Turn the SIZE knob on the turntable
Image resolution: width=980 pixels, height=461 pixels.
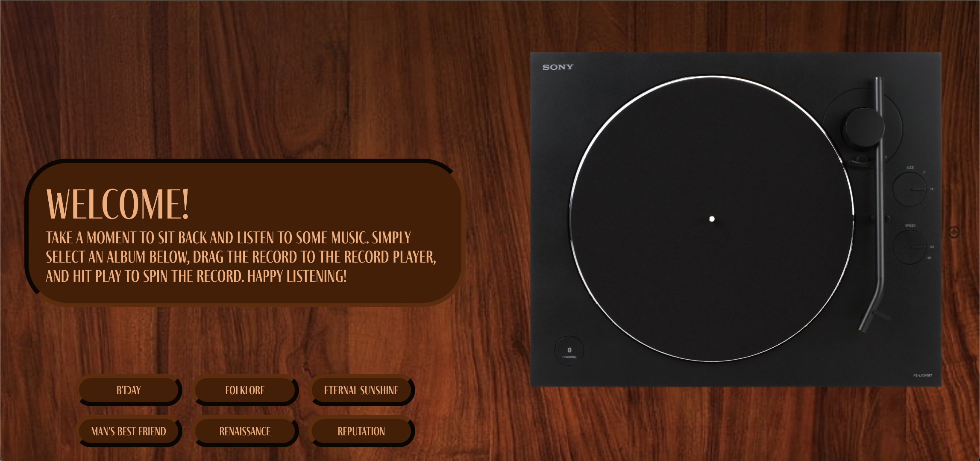909,189
